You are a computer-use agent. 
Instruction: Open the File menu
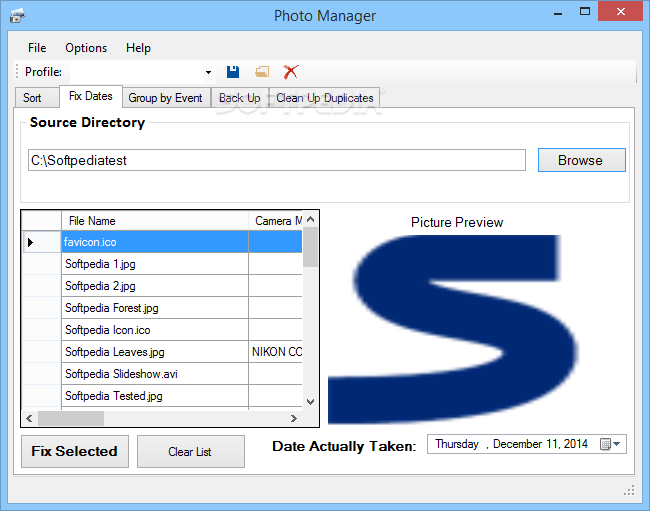click(x=37, y=48)
